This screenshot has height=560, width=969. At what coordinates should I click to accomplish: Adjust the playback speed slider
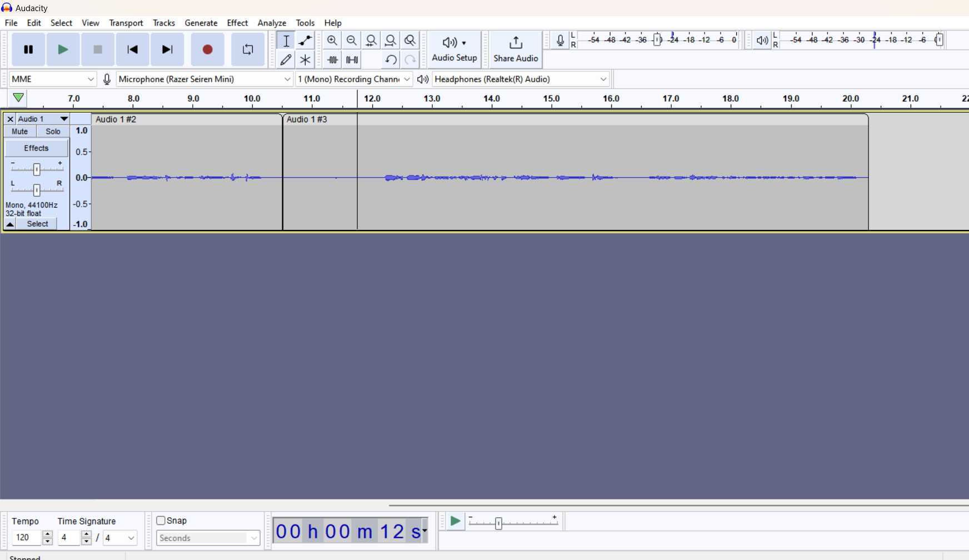499,522
